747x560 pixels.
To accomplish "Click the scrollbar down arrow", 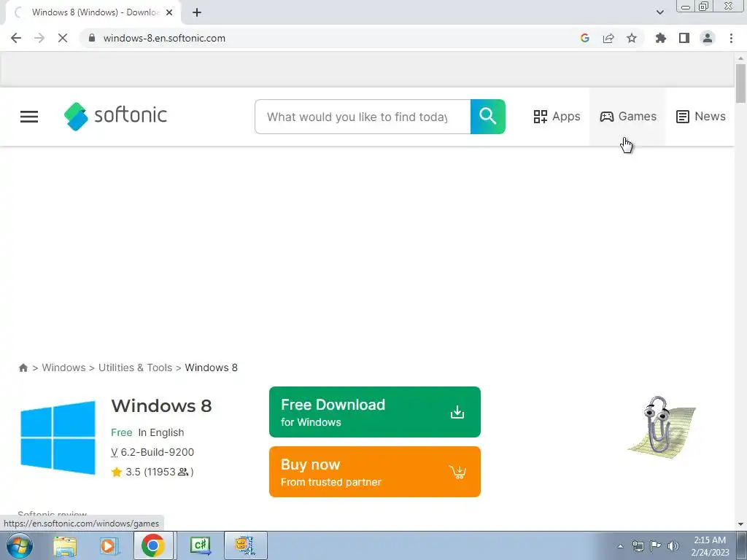I will [x=740, y=524].
